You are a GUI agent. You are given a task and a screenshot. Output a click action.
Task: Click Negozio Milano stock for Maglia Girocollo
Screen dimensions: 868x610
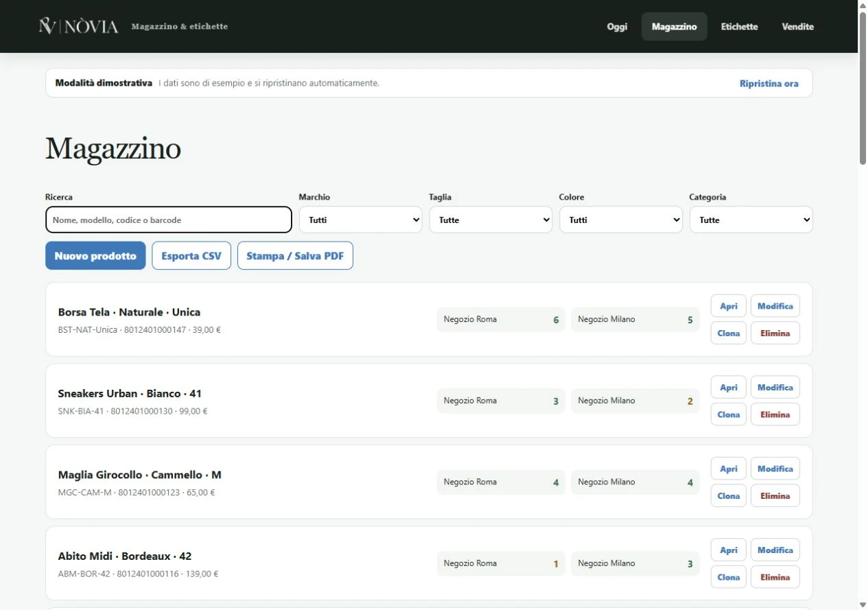click(635, 482)
